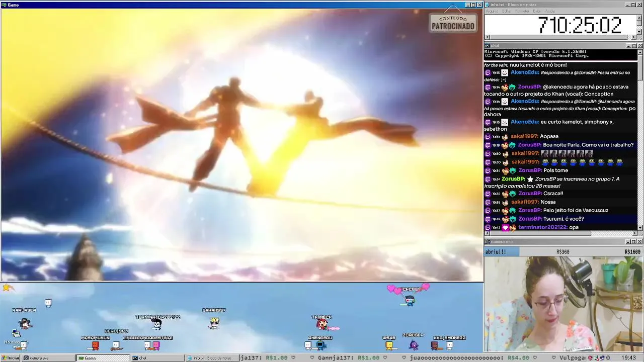Viewport: 644px width, 362px height.
Task: Click the TA_MECK red-haired avatar
Action: click(x=322, y=325)
